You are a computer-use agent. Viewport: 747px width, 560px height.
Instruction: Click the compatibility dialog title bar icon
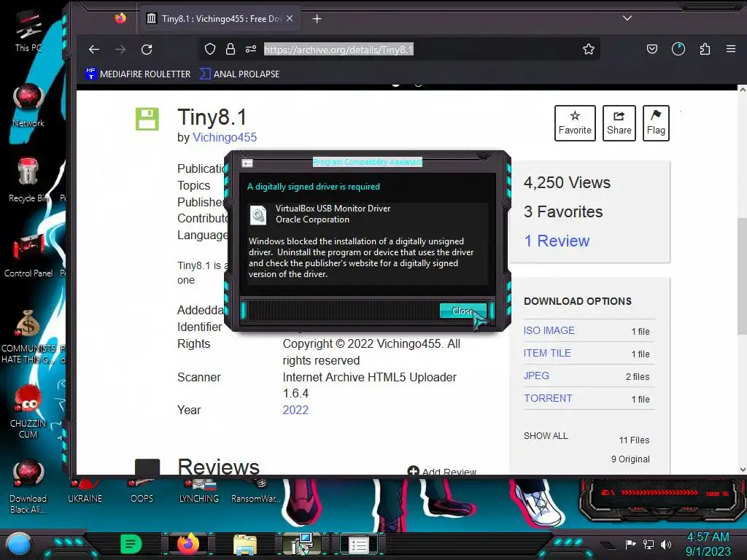point(247,163)
